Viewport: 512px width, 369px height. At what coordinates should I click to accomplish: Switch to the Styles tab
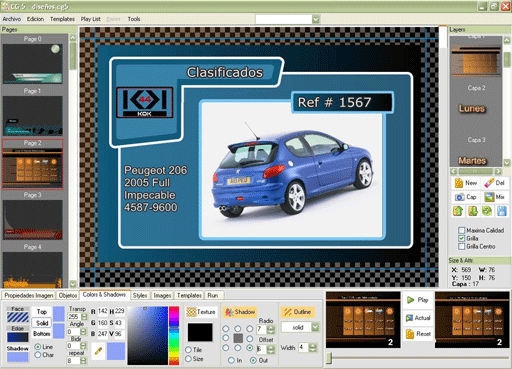point(140,295)
